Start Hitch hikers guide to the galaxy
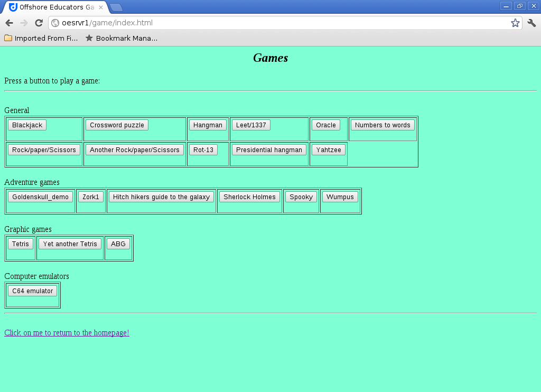This screenshot has height=392, width=541. click(160, 197)
